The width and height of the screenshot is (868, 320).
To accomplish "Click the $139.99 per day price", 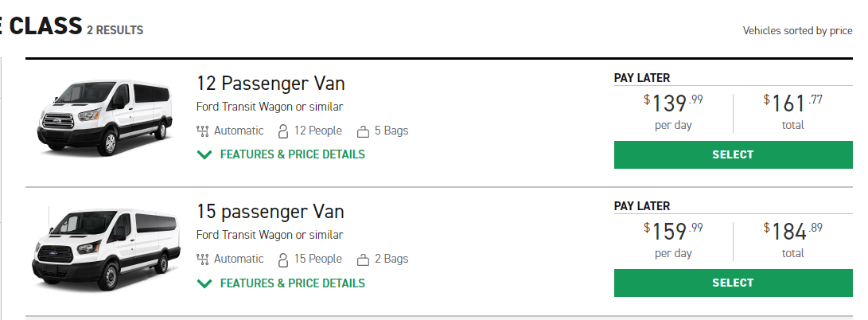I will [673, 112].
